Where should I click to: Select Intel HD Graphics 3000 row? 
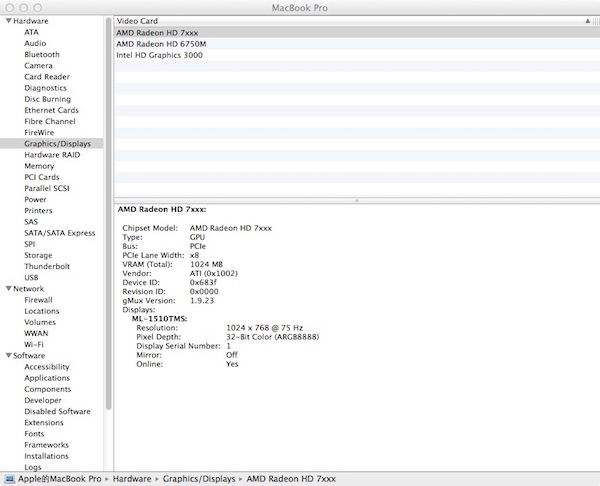coord(357,55)
